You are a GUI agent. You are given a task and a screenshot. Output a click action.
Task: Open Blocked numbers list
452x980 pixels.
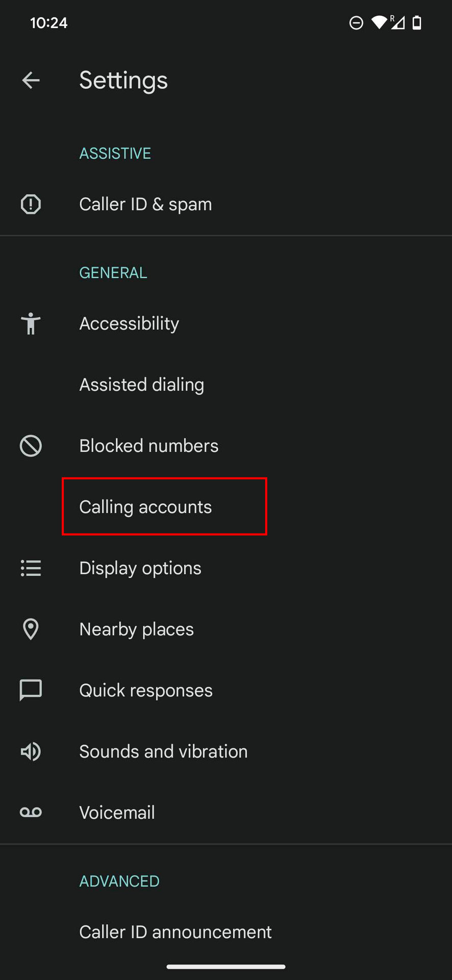[x=148, y=446]
